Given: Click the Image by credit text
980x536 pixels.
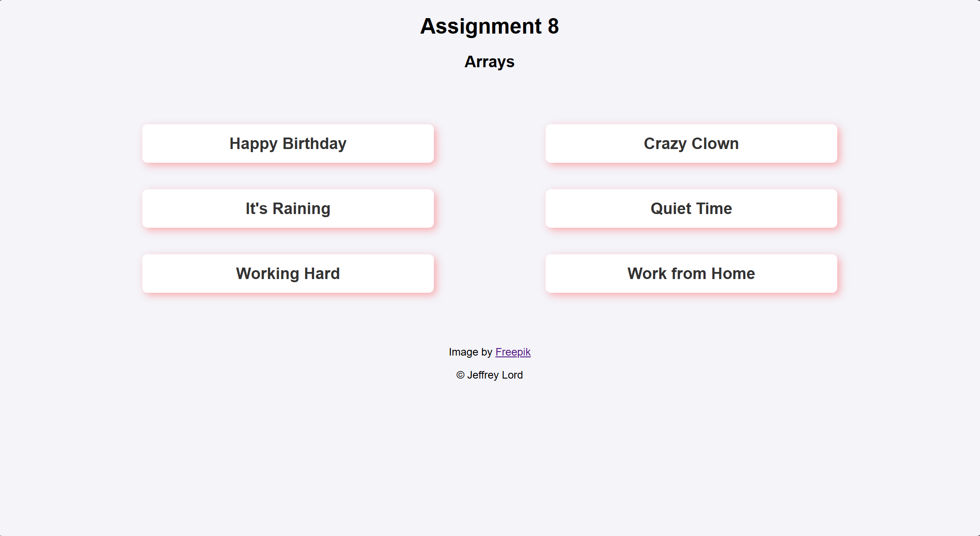Looking at the screenshot, I should 471,352.
